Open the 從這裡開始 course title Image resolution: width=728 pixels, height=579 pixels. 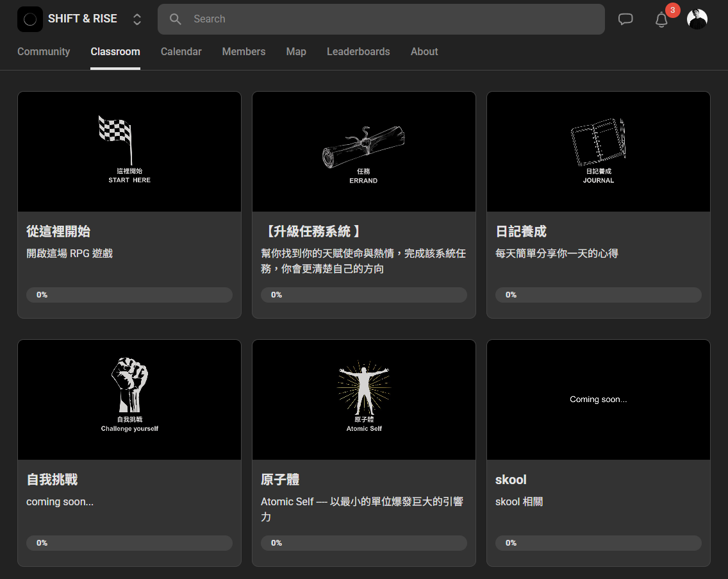click(x=58, y=231)
